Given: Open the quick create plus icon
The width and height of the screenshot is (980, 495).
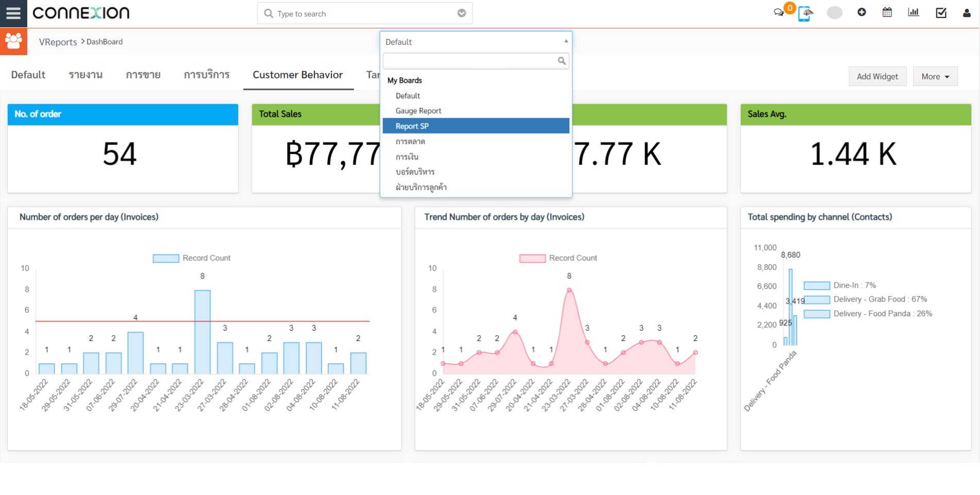Looking at the screenshot, I should (861, 12).
